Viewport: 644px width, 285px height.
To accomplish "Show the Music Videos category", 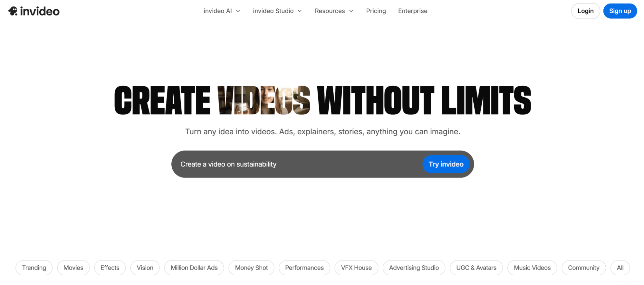I will [532, 268].
